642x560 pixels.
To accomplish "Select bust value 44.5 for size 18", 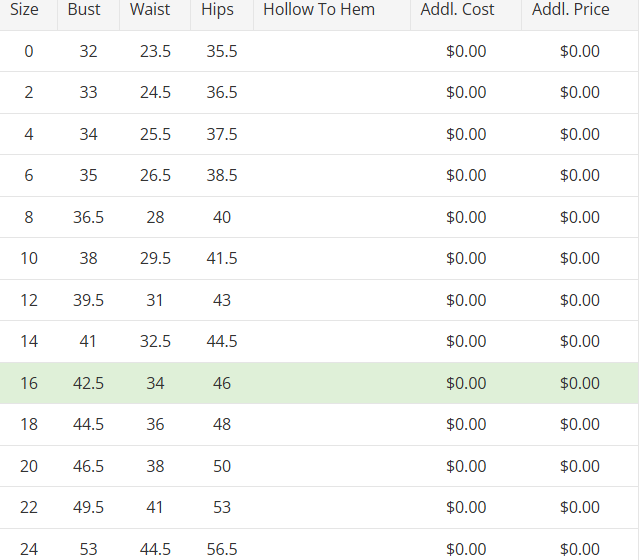I will (88, 424).
